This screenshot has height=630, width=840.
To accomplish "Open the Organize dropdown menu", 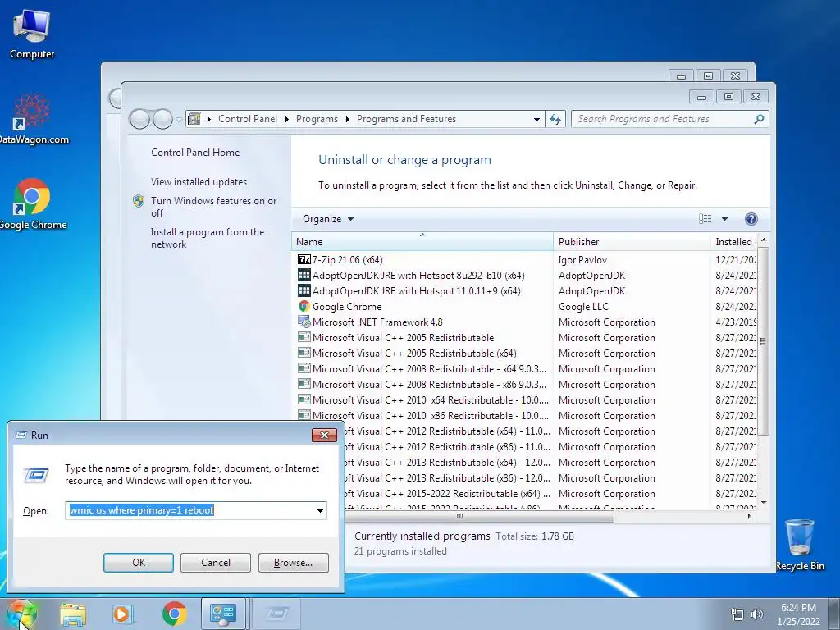I will tap(328, 218).
